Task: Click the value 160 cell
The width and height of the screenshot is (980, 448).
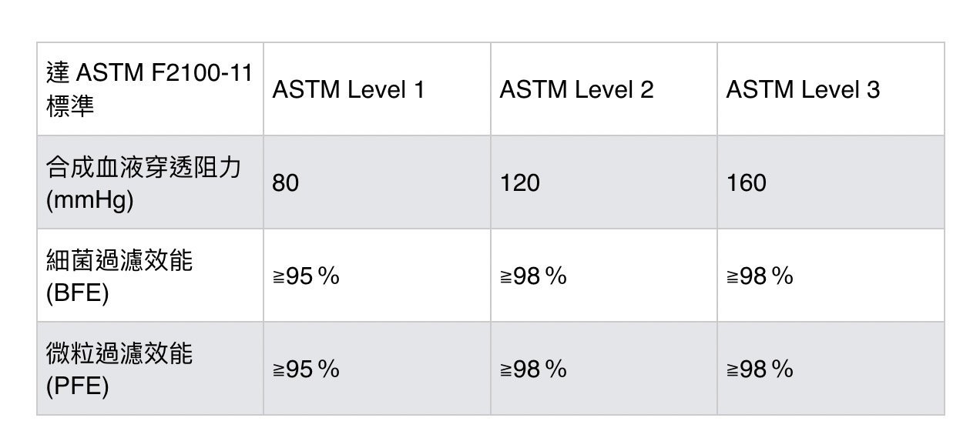Action: coord(746,183)
